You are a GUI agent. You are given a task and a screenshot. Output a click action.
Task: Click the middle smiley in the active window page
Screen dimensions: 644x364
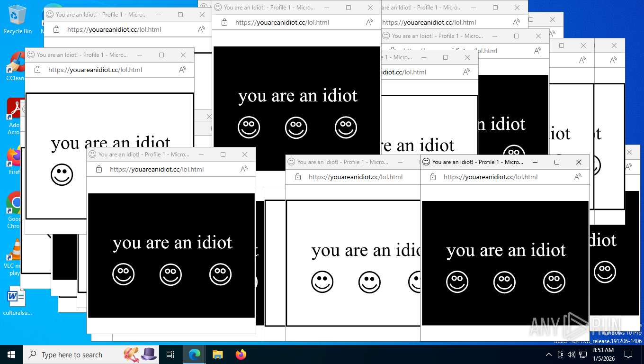coord(505,282)
